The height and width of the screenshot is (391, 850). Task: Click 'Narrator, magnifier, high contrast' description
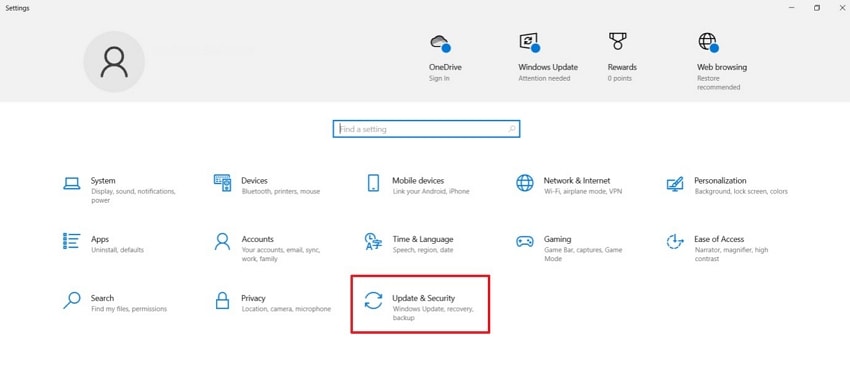[731, 254]
